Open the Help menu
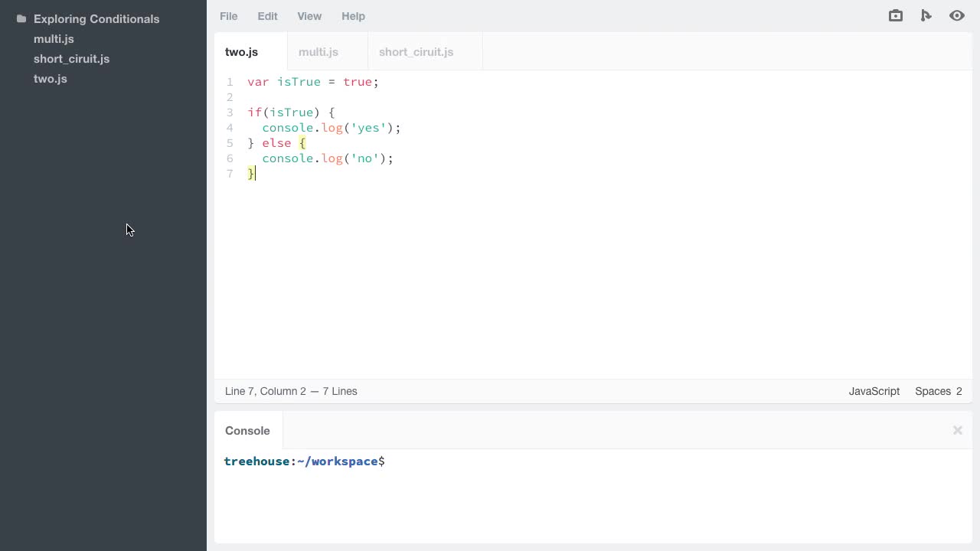The width and height of the screenshot is (980, 551). (x=353, y=16)
